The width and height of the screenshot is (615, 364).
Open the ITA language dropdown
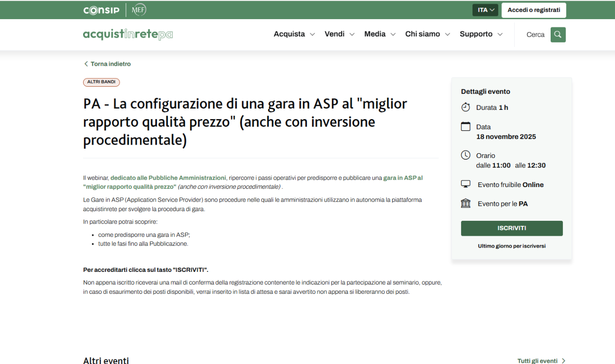click(x=485, y=10)
